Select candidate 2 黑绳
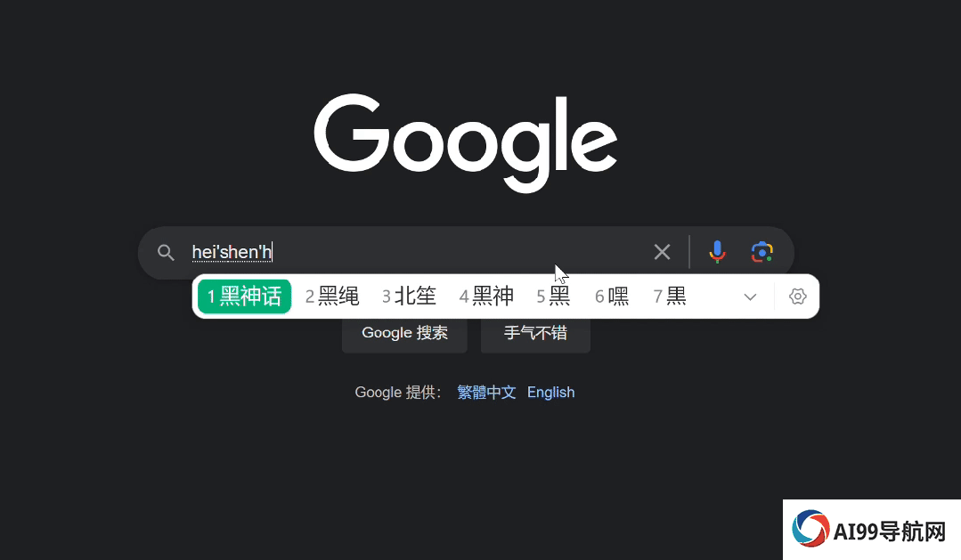 click(332, 296)
